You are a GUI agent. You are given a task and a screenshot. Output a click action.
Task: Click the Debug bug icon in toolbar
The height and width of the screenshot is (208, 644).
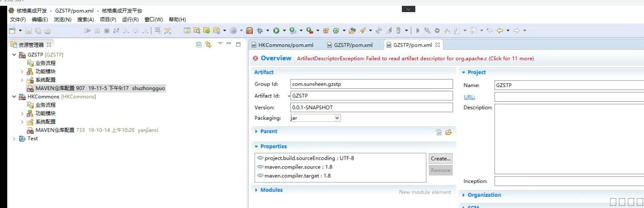260,31
